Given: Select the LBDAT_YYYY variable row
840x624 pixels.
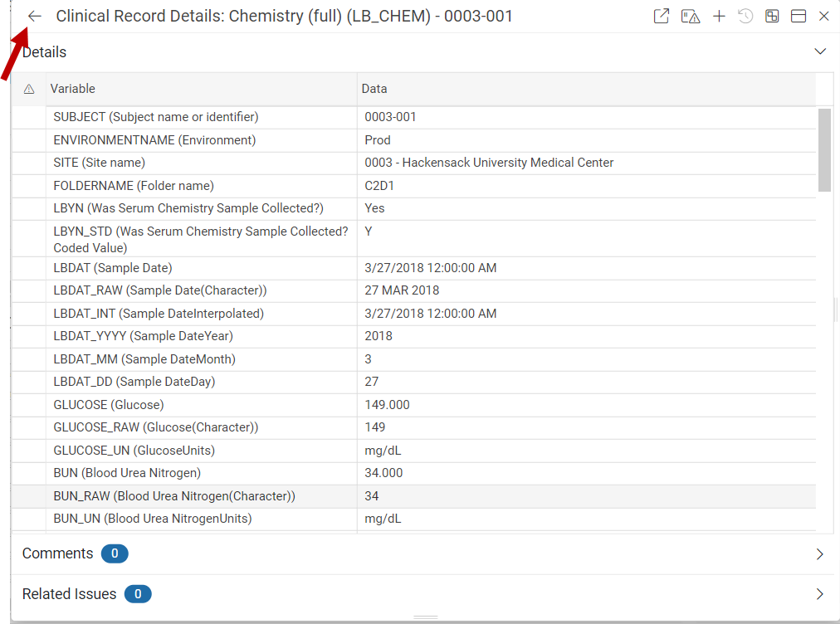Looking at the screenshot, I should (413, 336).
